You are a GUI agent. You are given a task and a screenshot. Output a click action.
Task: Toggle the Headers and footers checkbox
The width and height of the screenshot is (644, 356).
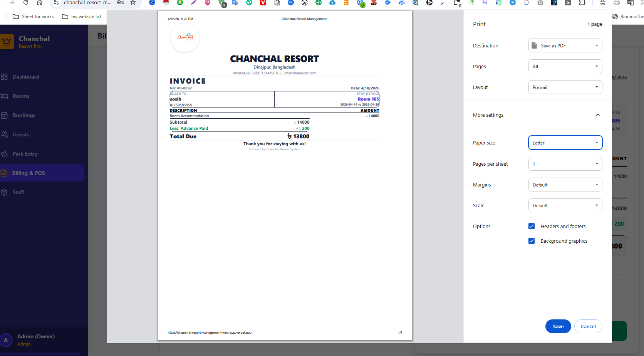click(532, 226)
